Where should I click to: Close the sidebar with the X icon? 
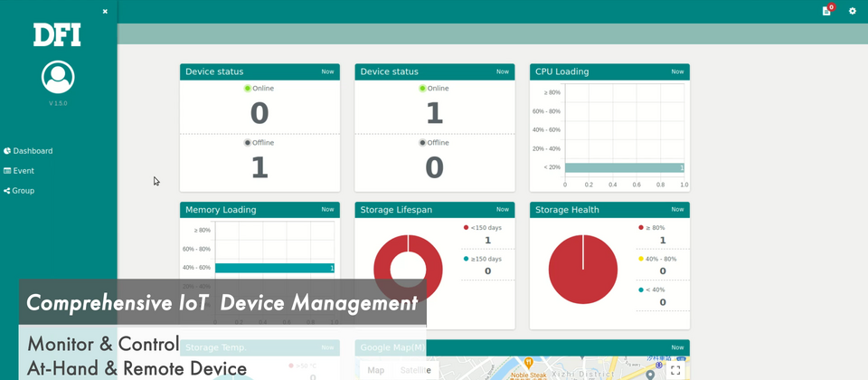pos(105,12)
